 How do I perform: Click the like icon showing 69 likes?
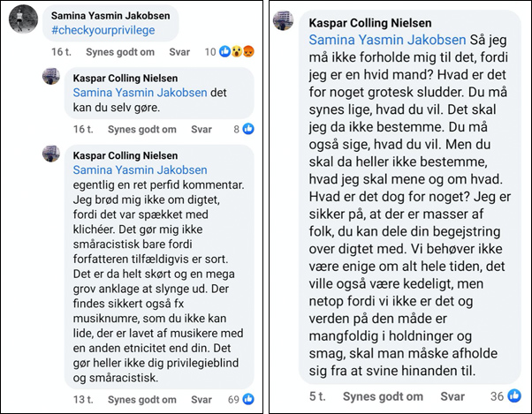pos(248,399)
